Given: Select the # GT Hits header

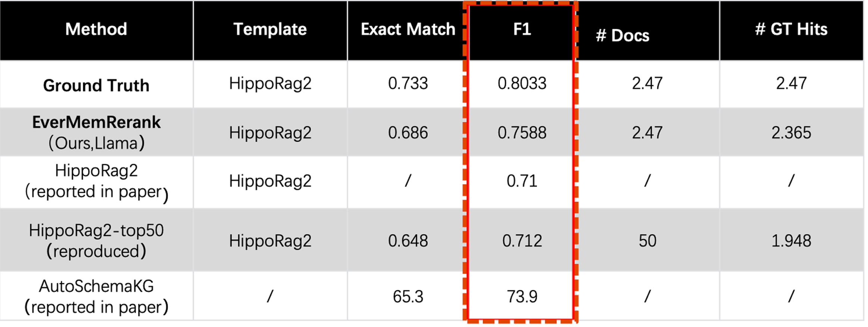Looking at the screenshot, I should (791, 29).
